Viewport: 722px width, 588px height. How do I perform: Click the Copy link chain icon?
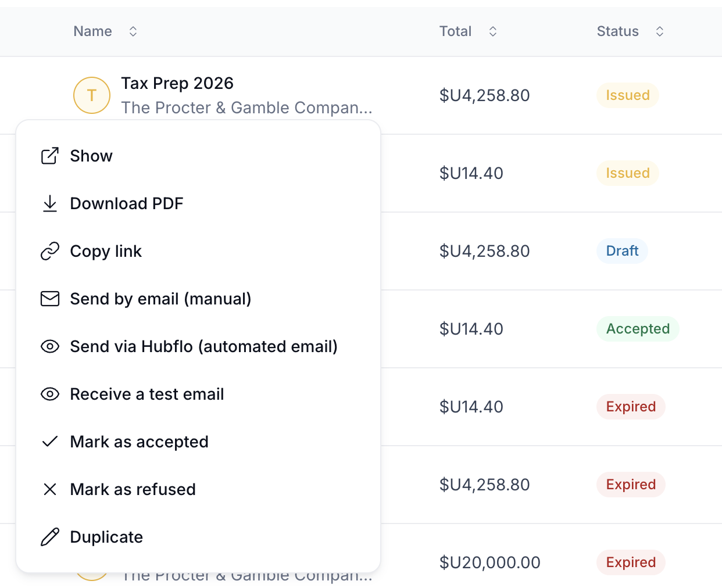[50, 251]
